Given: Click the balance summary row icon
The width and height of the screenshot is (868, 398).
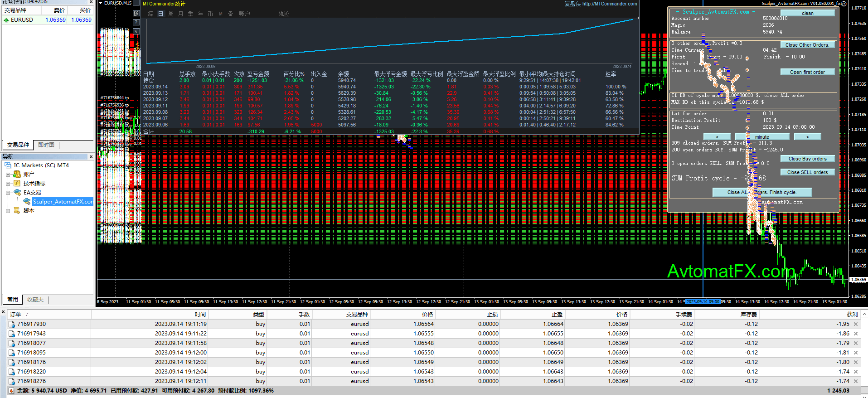Looking at the screenshot, I should click(12, 391).
